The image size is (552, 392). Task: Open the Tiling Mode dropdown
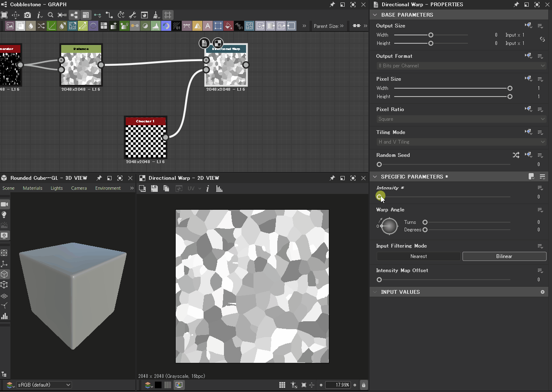coord(460,142)
